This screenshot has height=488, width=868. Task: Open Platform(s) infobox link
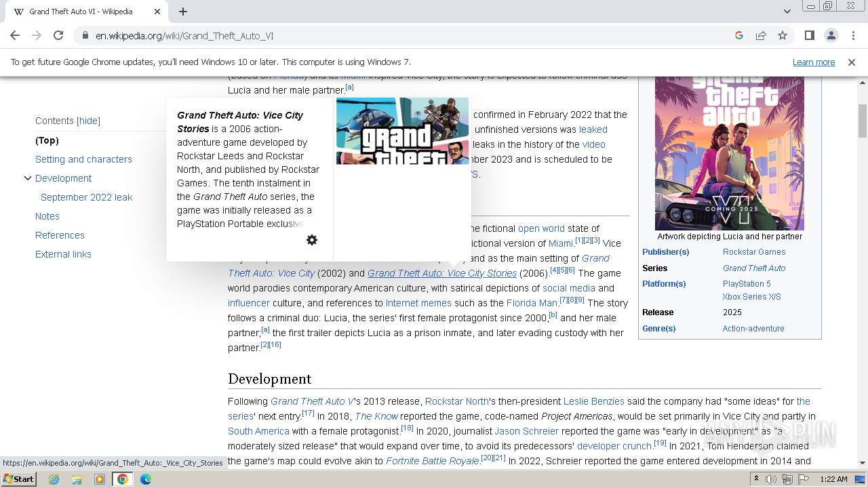click(664, 284)
